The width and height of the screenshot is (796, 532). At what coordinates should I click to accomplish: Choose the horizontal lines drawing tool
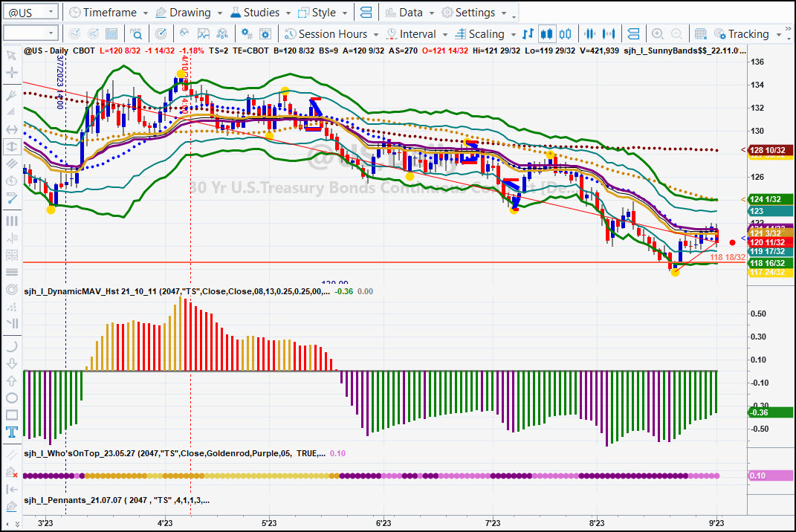[x=11, y=272]
